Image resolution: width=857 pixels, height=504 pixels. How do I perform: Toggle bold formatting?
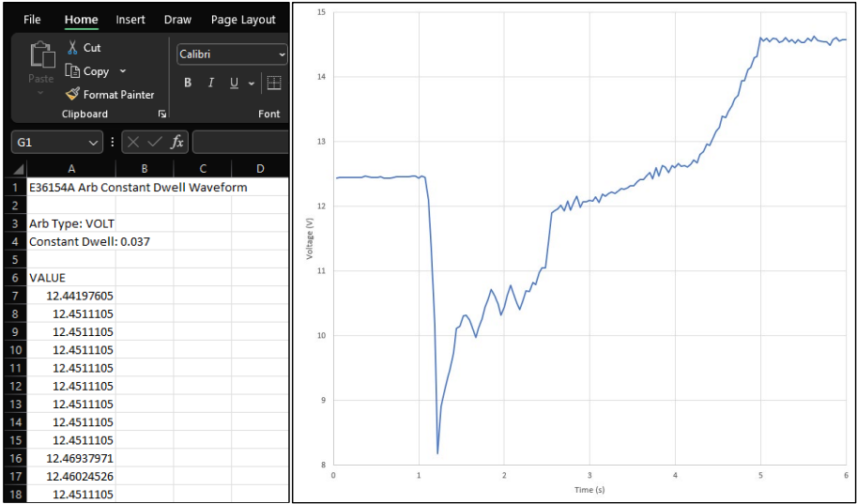pos(188,83)
